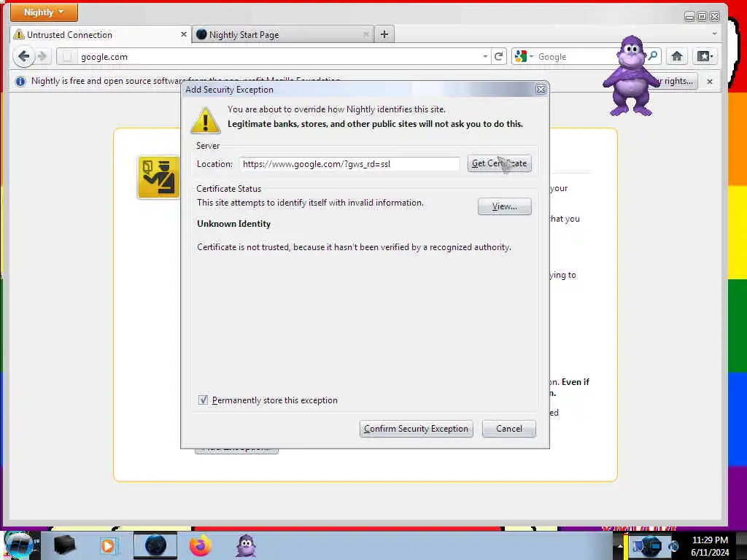Click the Get Certificate button
Image resolution: width=747 pixels, height=560 pixels.
499,163
